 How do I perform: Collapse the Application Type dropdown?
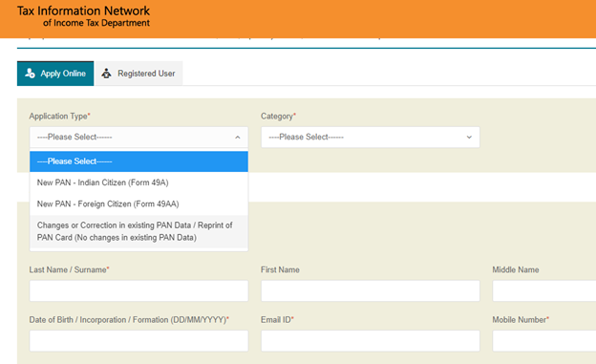(x=138, y=138)
